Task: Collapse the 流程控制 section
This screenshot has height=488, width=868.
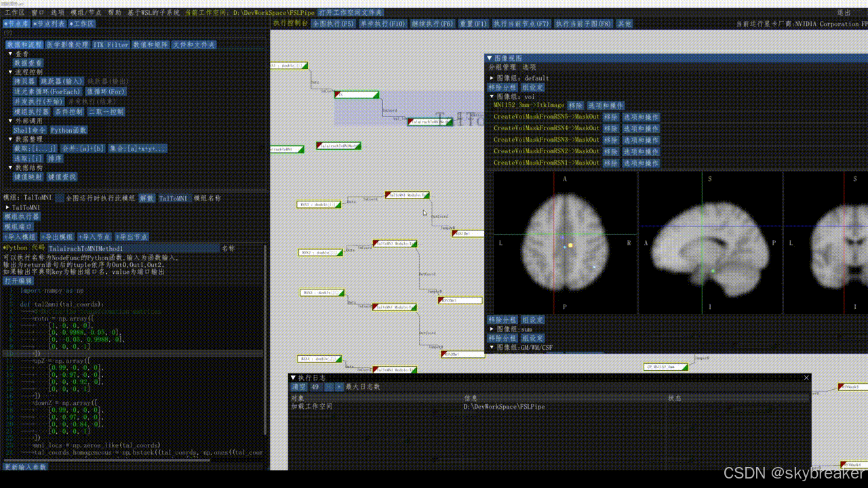Action: (x=11, y=72)
